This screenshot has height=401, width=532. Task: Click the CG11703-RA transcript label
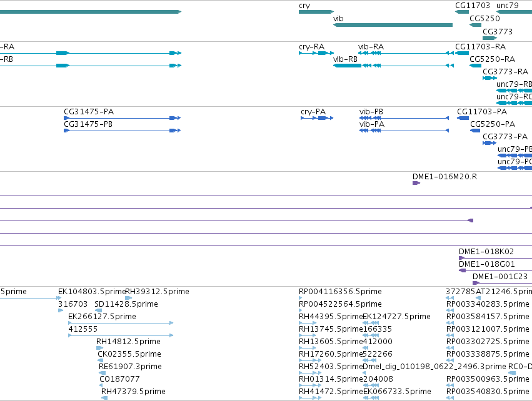(481, 47)
